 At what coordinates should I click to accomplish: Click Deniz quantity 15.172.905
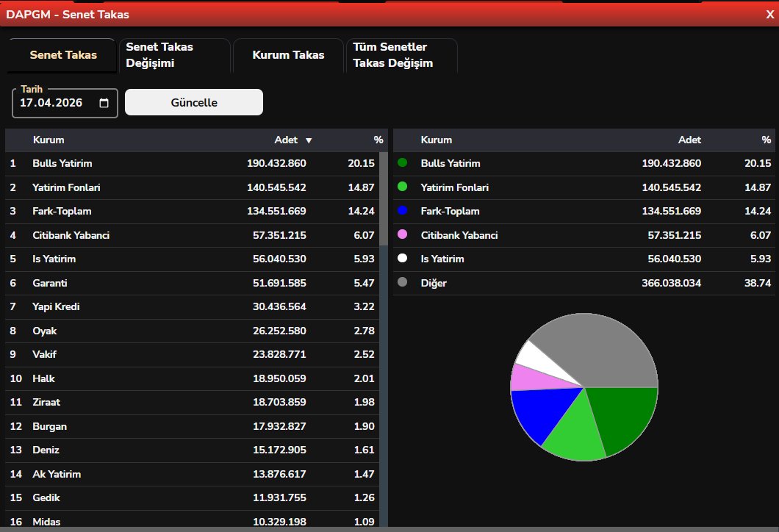pos(279,450)
